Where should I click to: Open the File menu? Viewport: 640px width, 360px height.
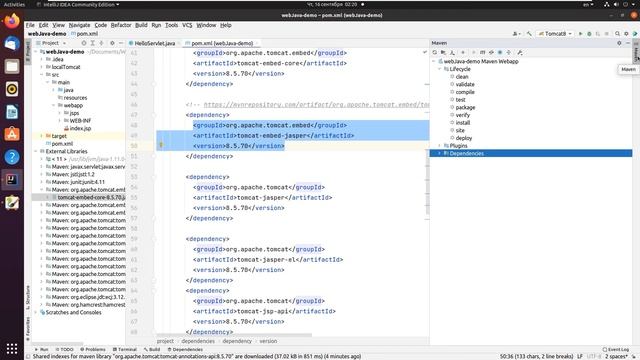(x=30, y=25)
